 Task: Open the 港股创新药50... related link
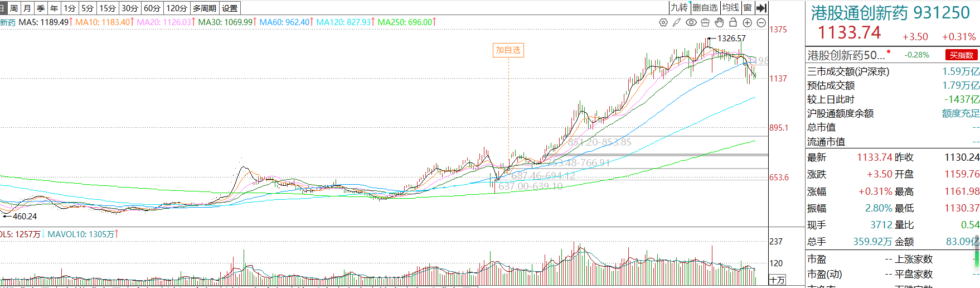coord(846,55)
